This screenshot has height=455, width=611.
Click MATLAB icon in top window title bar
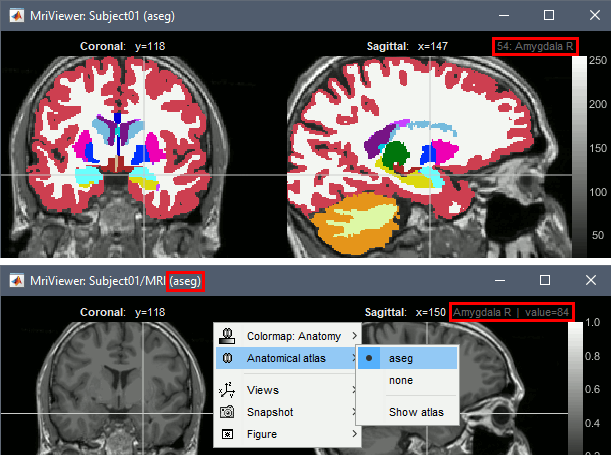pos(16,16)
